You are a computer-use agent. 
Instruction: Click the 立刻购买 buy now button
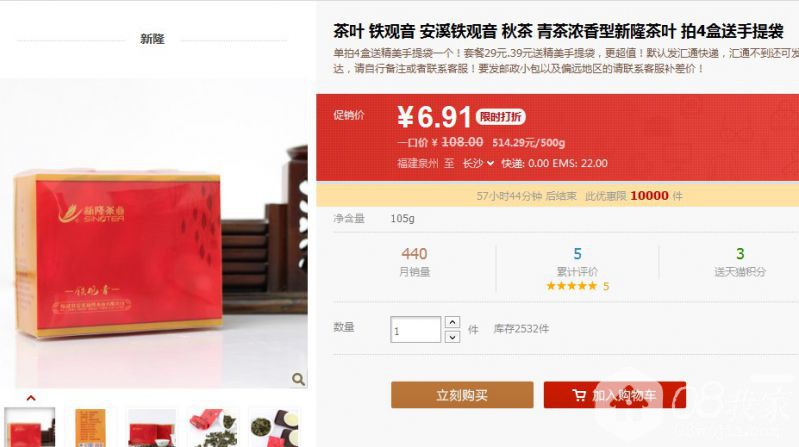click(x=462, y=395)
